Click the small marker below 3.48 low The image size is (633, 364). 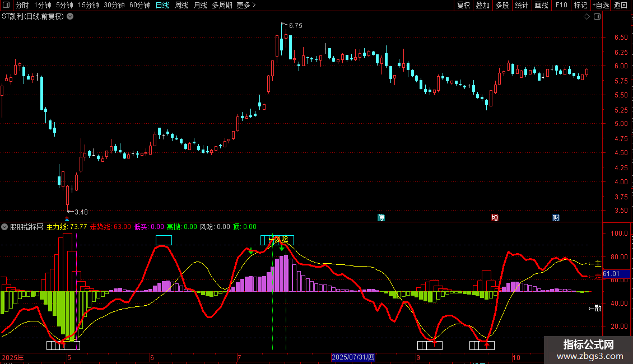click(x=67, y=218)
